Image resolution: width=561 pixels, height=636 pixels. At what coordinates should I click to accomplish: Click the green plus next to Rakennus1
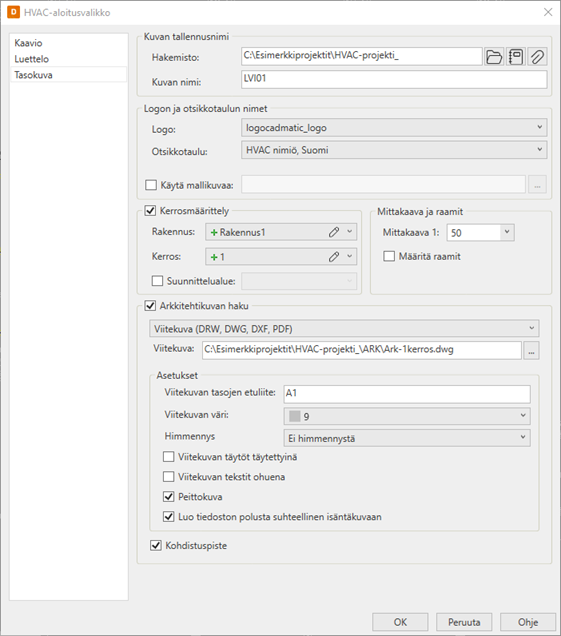point(214,232)
